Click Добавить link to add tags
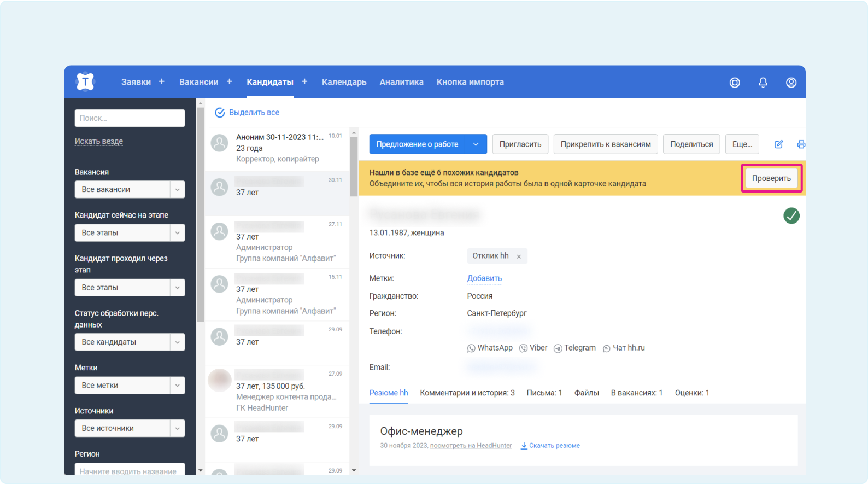The image size is (868, 484). click(x=484, y=278)
